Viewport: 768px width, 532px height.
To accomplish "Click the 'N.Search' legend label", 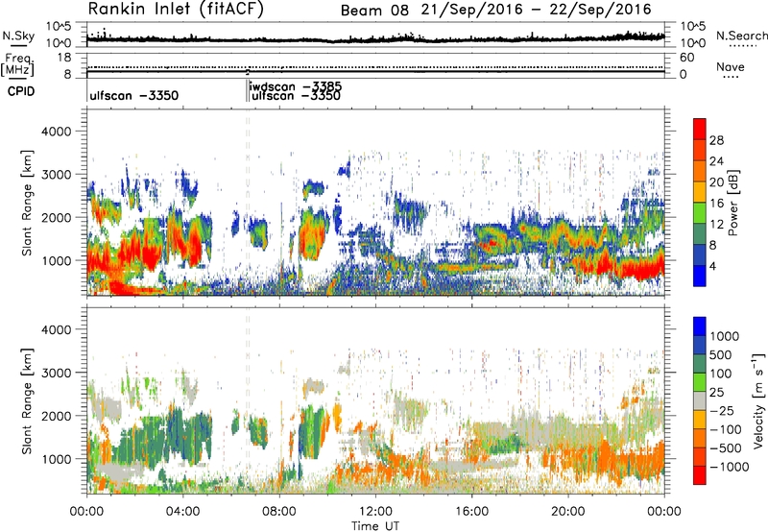I will 741,36.
